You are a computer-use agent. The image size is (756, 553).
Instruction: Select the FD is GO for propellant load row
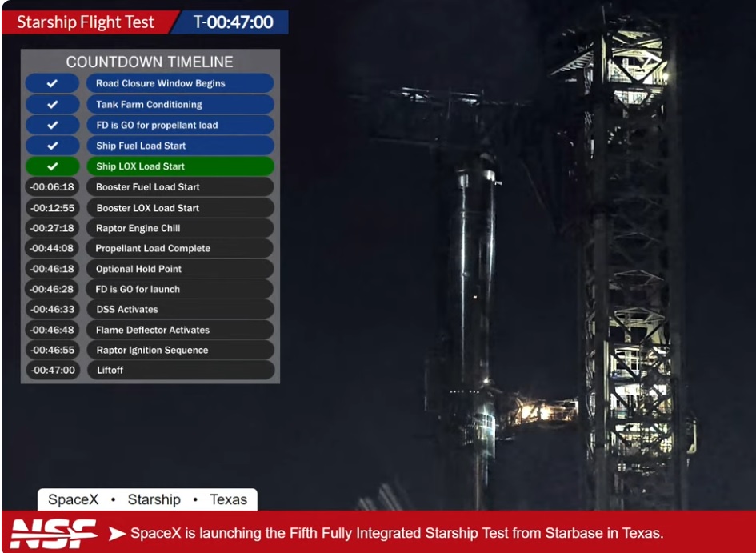180,125
